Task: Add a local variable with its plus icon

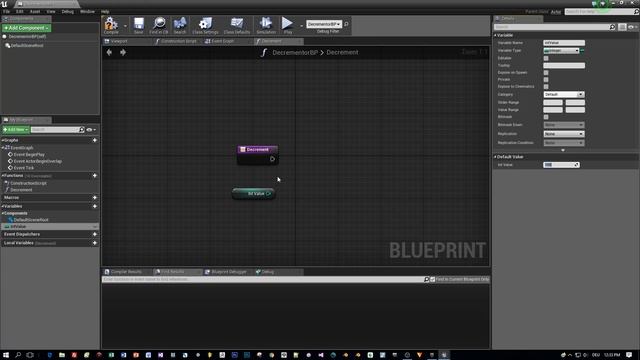Action: [x=95, y=243]
